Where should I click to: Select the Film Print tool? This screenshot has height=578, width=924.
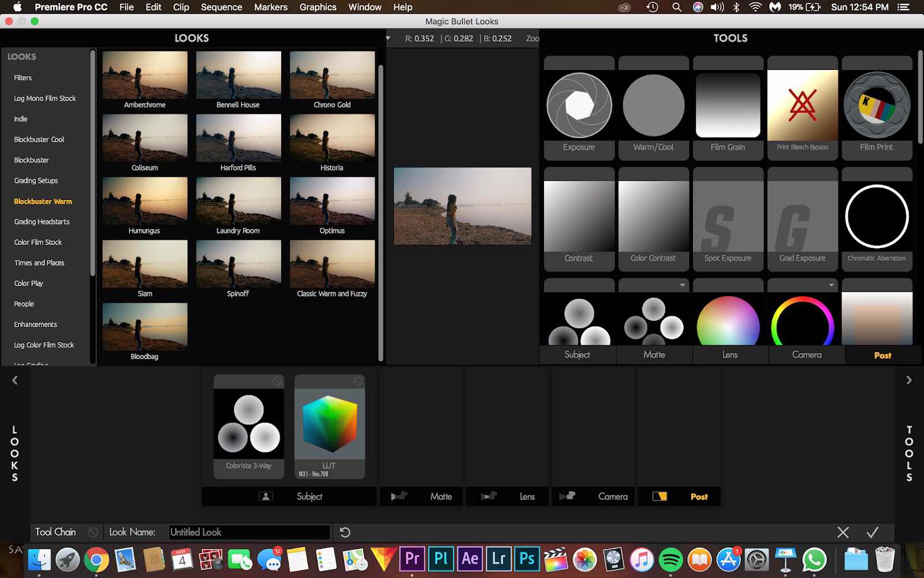[877, 108]
